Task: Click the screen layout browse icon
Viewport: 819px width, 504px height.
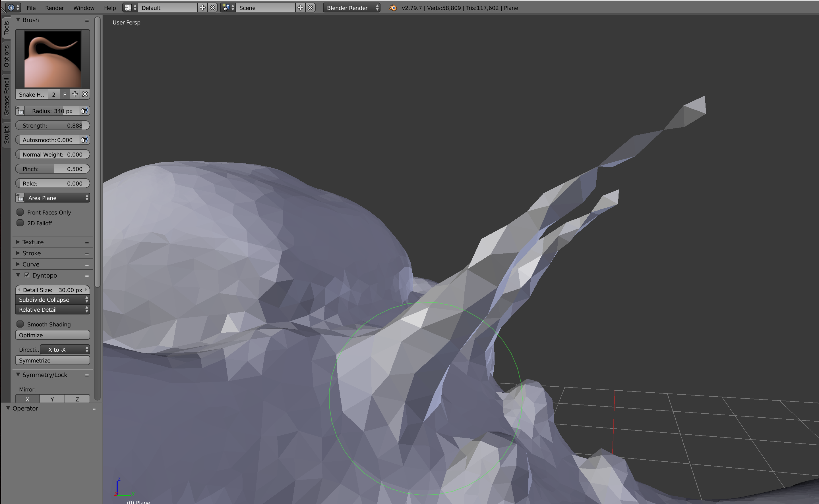Action: pos(128,7)
